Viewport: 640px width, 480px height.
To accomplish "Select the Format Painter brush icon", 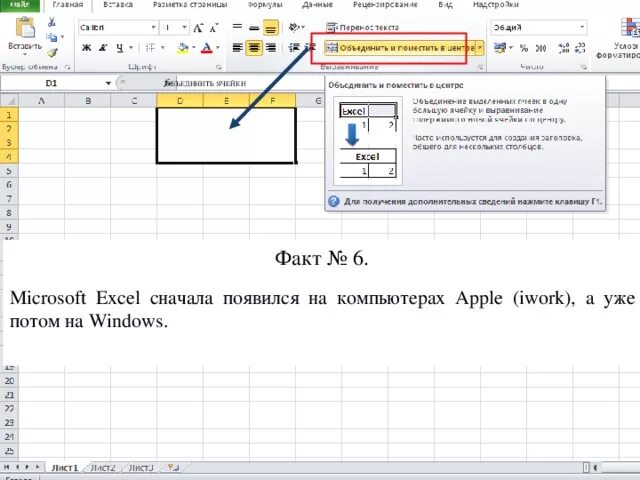I will (52, 52).
